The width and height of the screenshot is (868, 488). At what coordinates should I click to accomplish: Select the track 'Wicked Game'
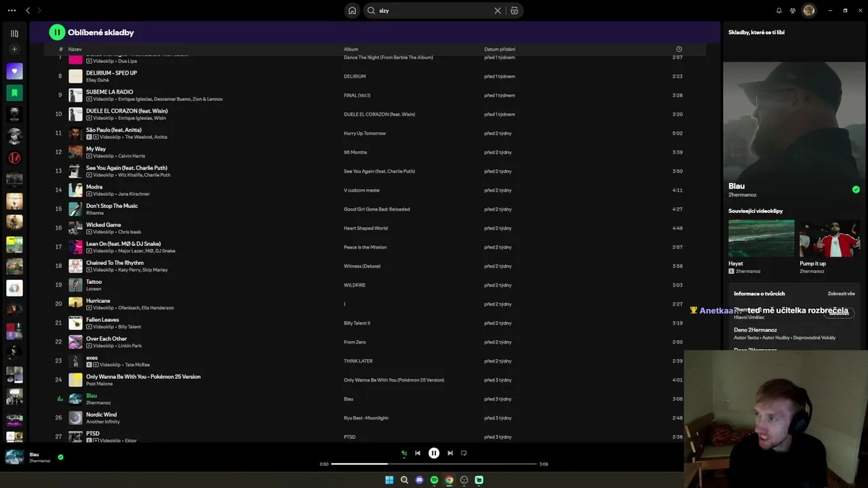pyautogui.click(x=104, y=225)
